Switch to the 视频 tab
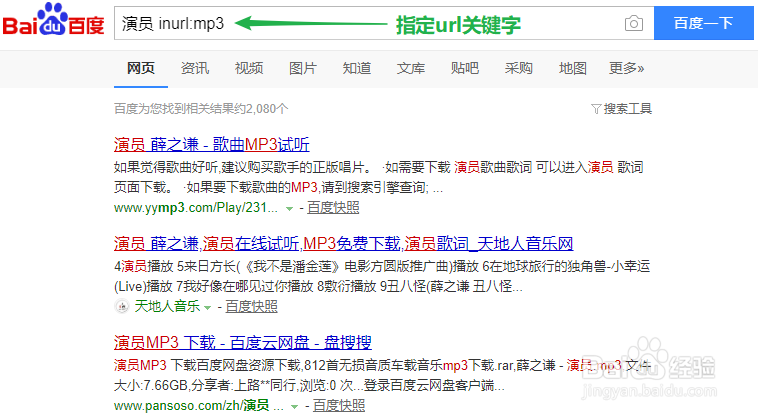 pos(249,69)
